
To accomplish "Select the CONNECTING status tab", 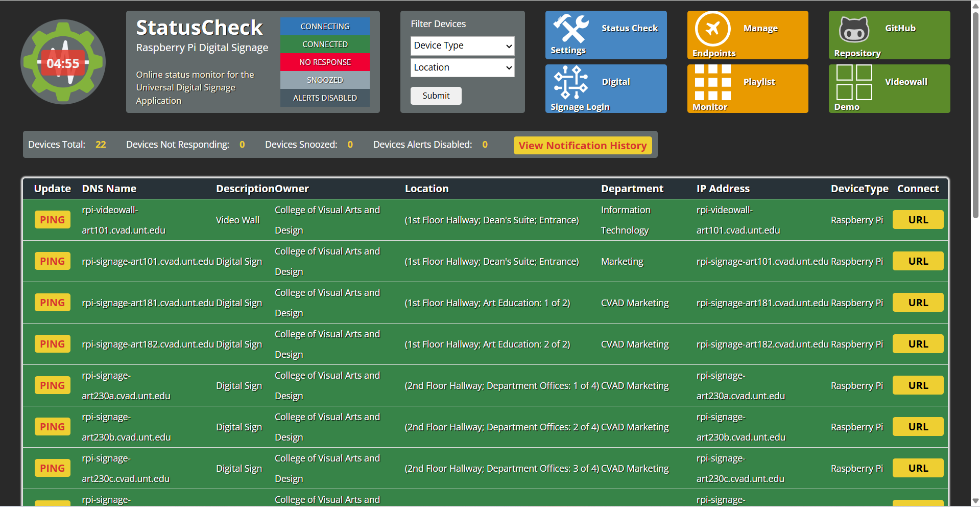I will point(324,26).
